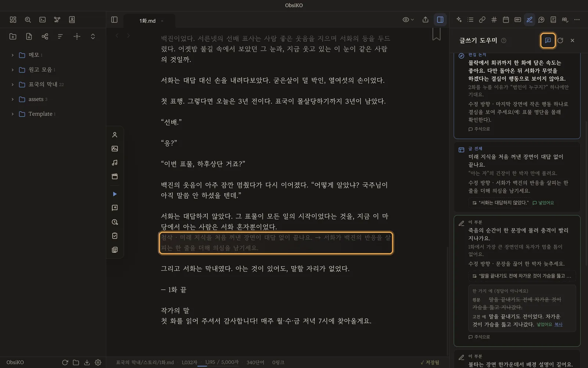Open the terminal command icon
Image resolution: width=588 pixels, height=368 pixels.
(x=43, y=20)
